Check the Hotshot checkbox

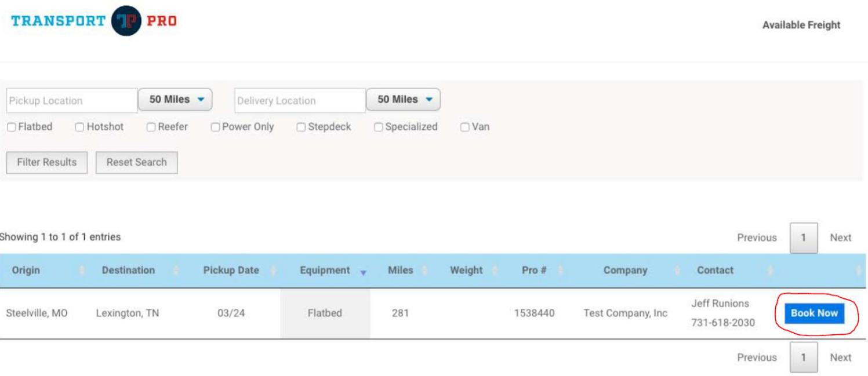tap(79, 127)
